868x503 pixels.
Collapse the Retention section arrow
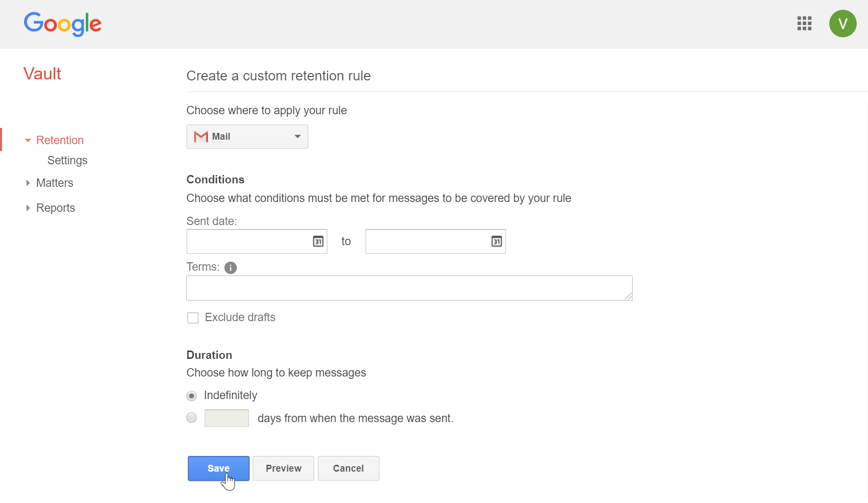(28, 141)
